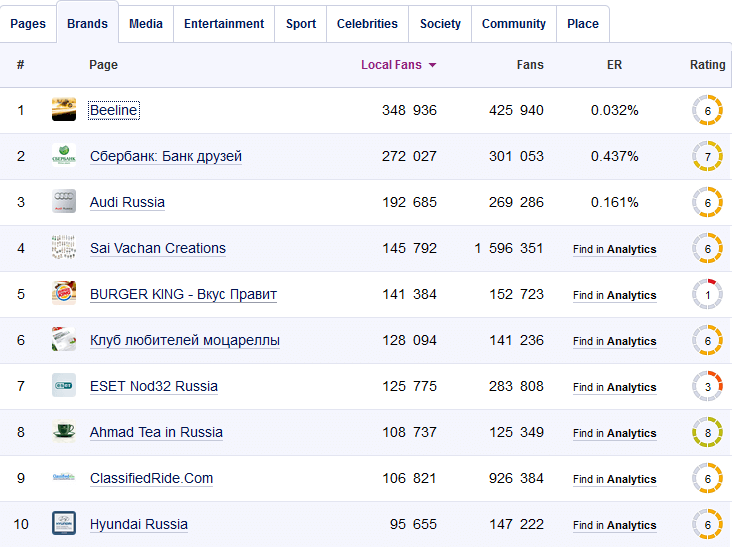Click Sberbank's rating gauge showing 7
This screenshot has width=732, height=547.
[x=707, y=156]
